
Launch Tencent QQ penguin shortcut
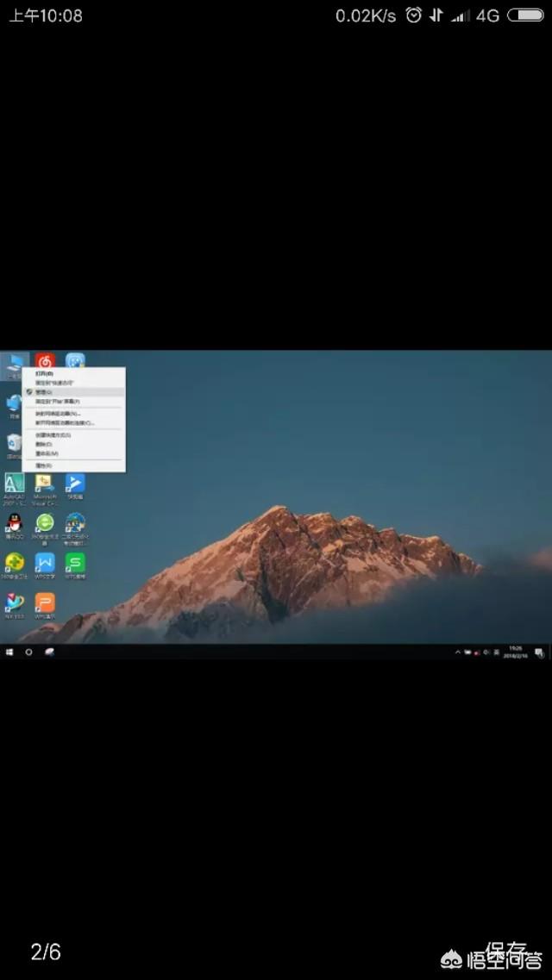pyautogui.click(x=14, y=526)
